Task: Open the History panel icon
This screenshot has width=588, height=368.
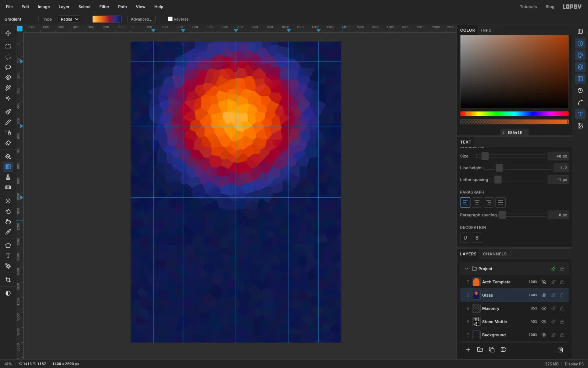Action: tap(580, 91)
